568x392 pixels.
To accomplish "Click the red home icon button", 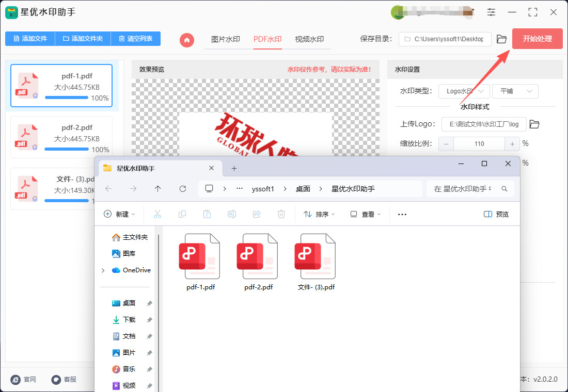I will [x=187, y=40].
